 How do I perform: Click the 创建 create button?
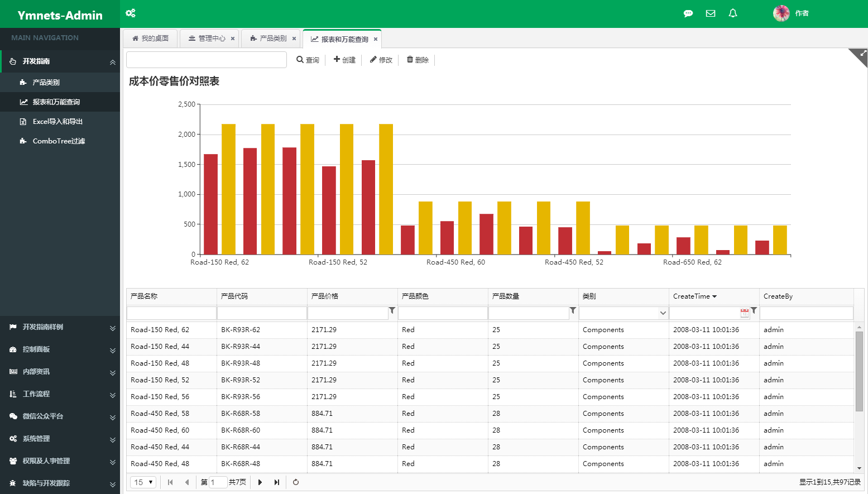344,60
